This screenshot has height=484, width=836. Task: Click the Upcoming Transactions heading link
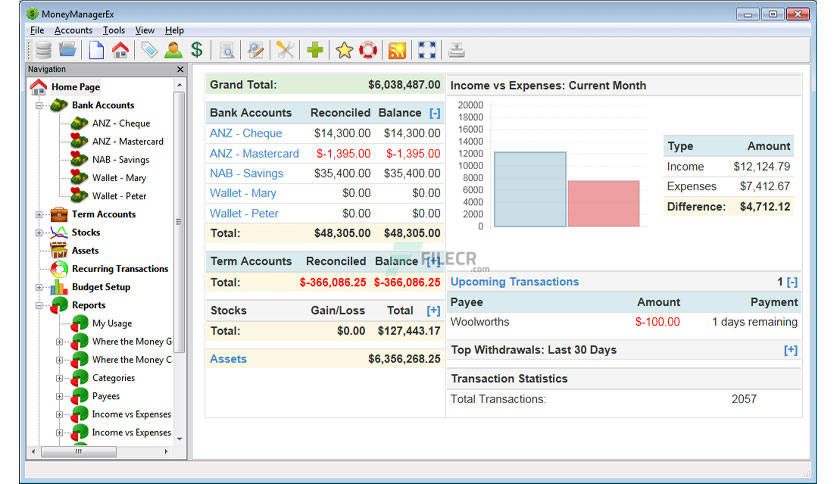[515, 281]
